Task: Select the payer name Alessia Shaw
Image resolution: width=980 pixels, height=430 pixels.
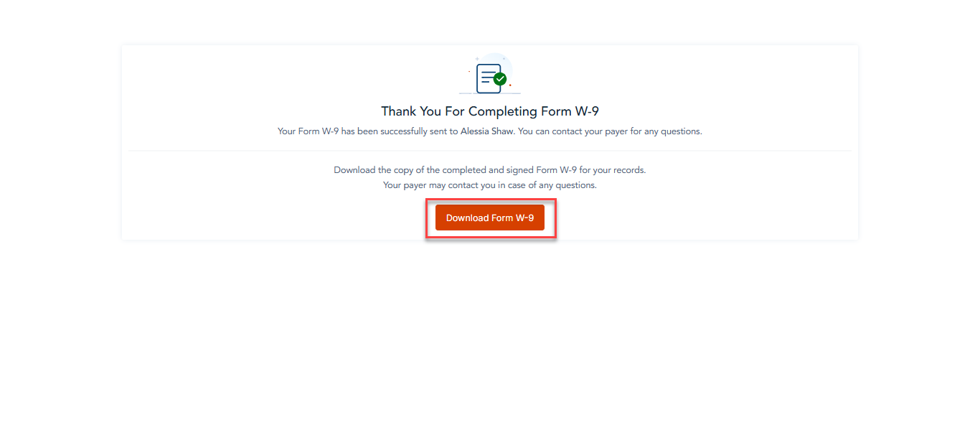Action: coord(488,131)
